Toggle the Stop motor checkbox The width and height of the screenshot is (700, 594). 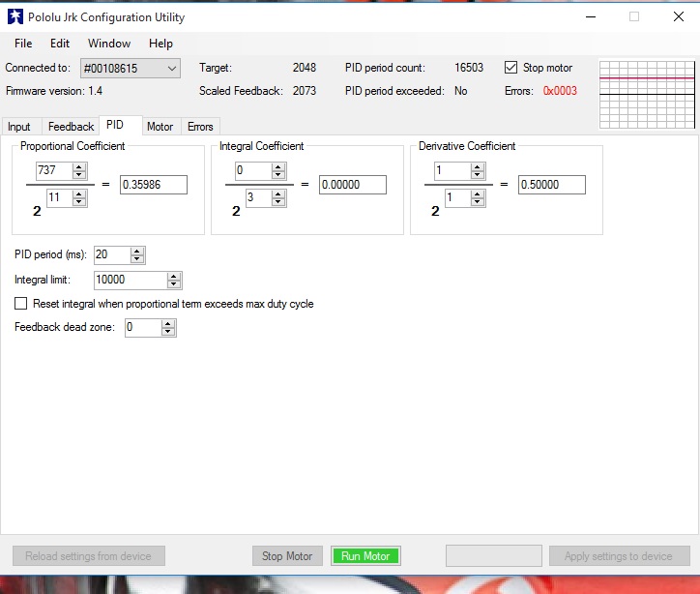pos(510,68)
